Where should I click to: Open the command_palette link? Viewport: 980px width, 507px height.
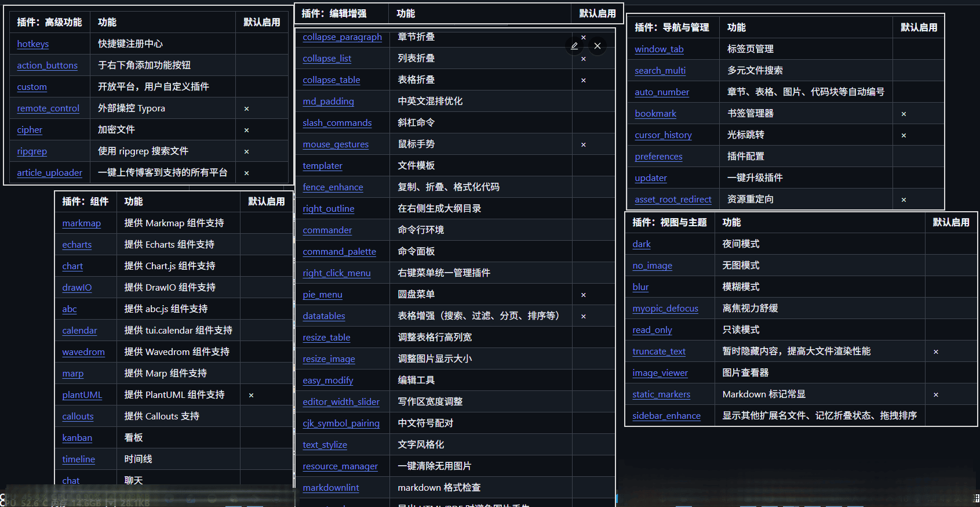click(x=340, y=252)
